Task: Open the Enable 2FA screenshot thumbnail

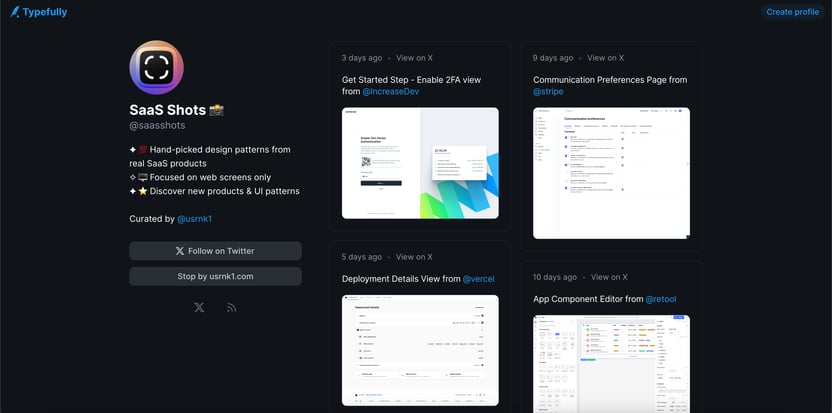Action: tap(420, 163)
